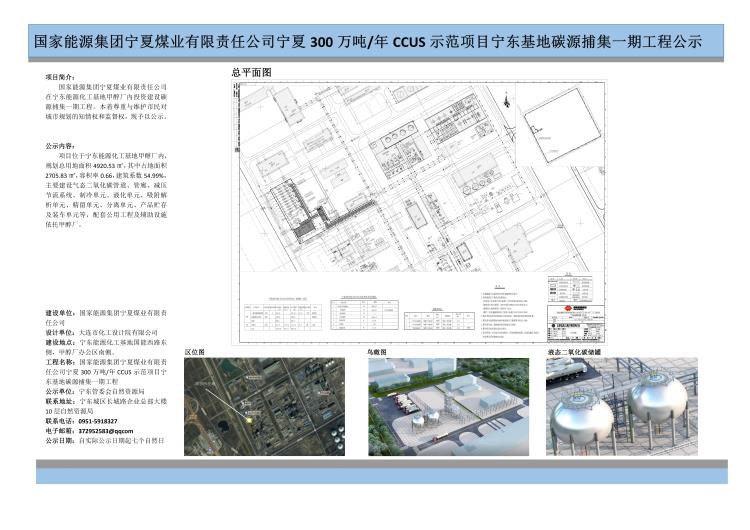
Task: Click the '总平面图' label above the site plan
Action: [252, 72]
